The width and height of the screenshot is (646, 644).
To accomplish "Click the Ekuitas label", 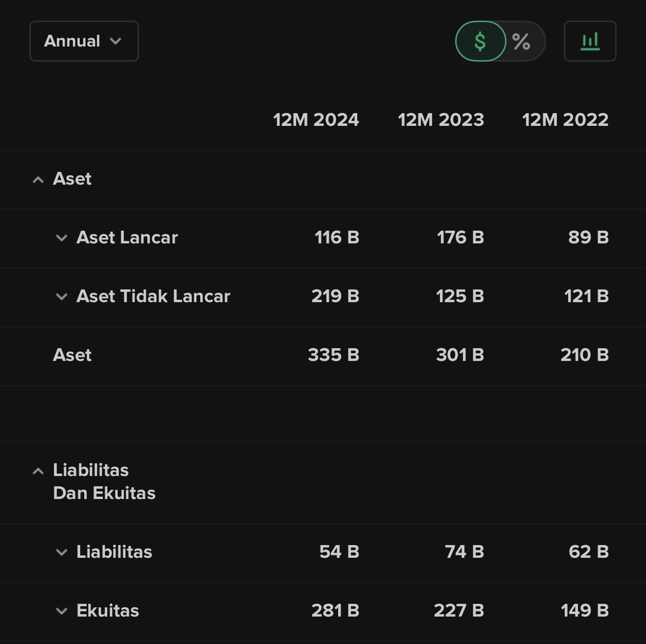I will tap(108, 611).
